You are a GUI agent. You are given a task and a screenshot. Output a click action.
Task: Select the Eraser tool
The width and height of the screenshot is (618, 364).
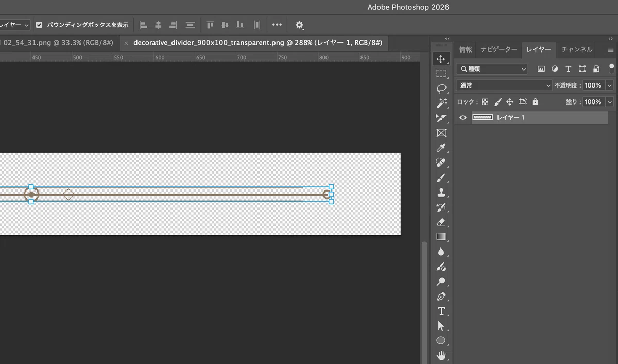click(441, 222)
